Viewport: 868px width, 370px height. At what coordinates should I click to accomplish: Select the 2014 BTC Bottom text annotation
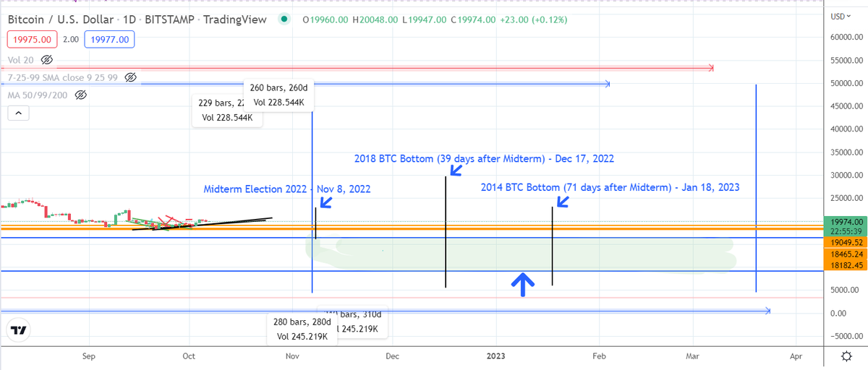tap(610, 187)
